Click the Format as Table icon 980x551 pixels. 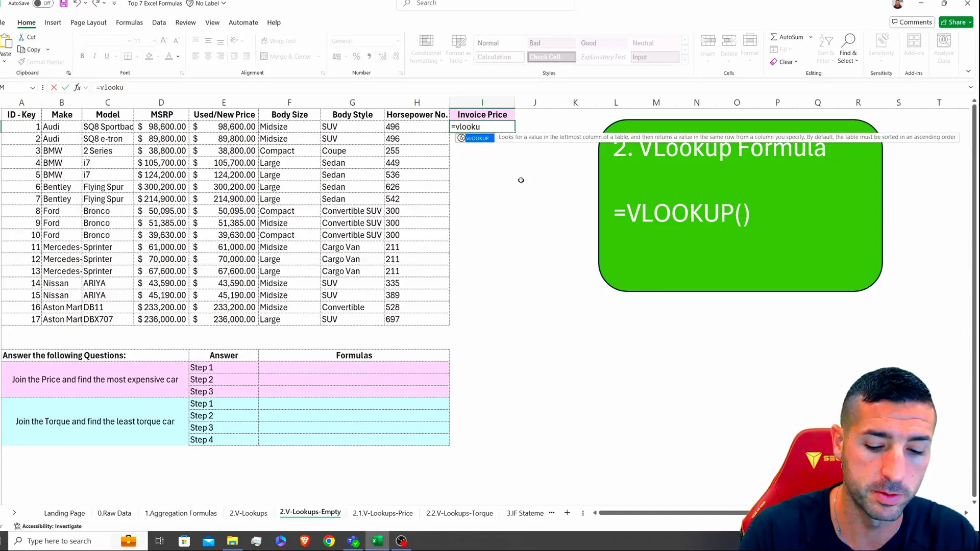tap(460, 48)
